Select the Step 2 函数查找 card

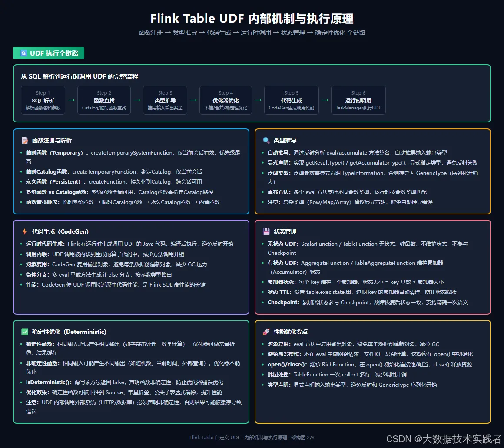tap(104, 100)
